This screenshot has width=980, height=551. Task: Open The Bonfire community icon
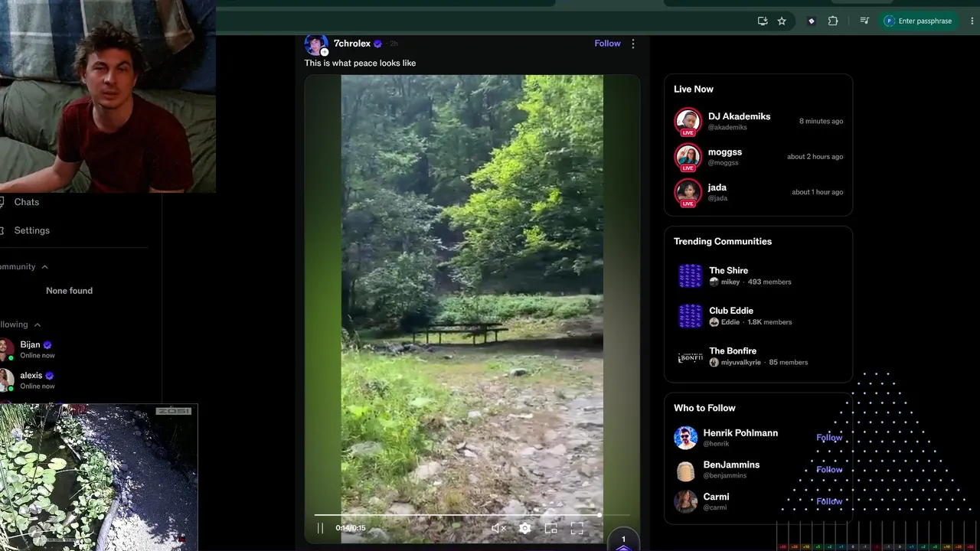[x=690, y=357]
